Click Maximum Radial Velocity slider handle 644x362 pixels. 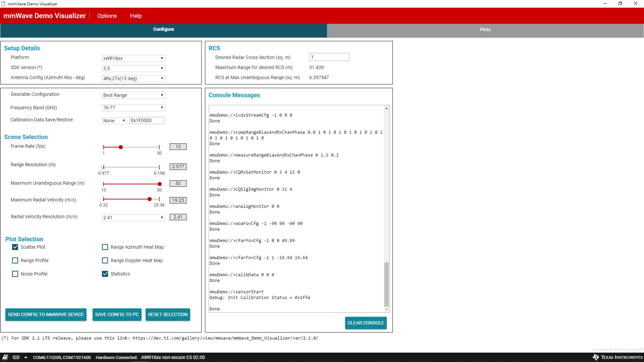pyautogui.click(x=150, y=199)
